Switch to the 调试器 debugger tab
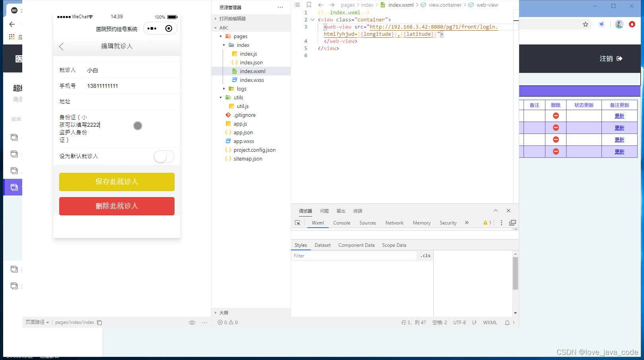Image resolution: width=644 pixels, height=360 pixels. click(305, 211)
